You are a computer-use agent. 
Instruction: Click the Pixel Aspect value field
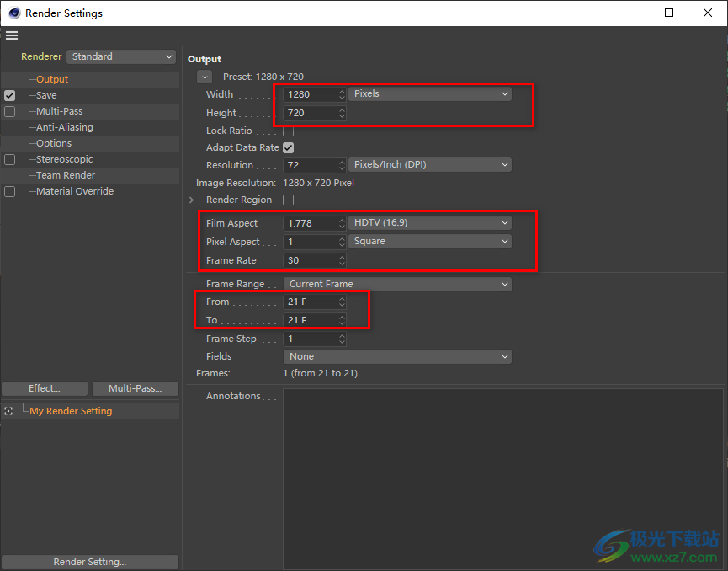[311, 242]
